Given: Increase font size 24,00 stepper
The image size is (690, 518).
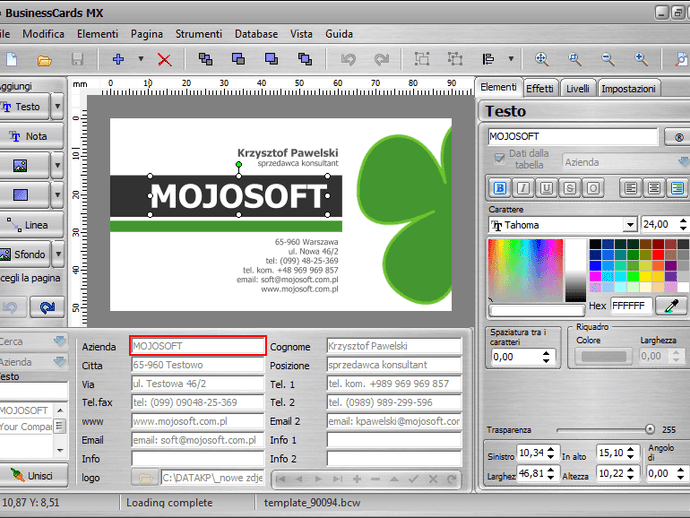Looking at the screenshot, I should (683, 221).
